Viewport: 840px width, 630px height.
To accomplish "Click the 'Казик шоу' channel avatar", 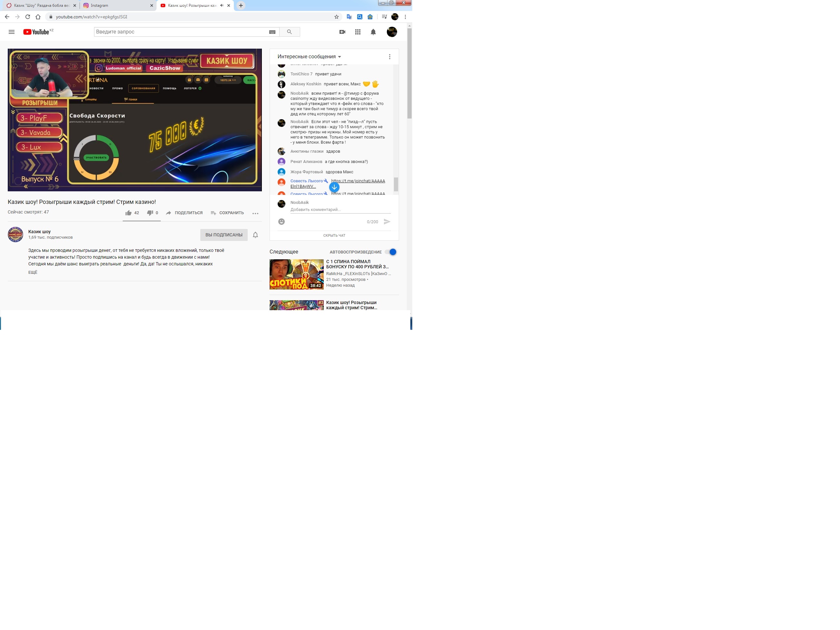I will coord(15,234).
